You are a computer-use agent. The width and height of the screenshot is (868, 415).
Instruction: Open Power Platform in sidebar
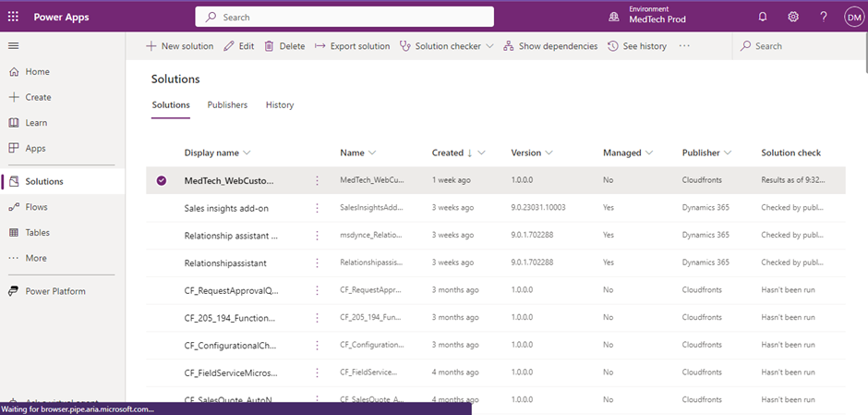[55, 291]
